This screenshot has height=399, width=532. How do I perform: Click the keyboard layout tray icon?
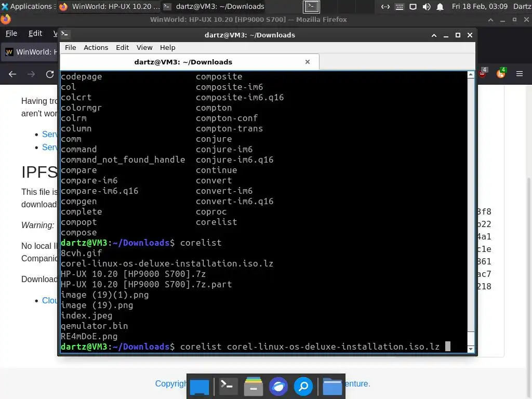tap(400, 6)
